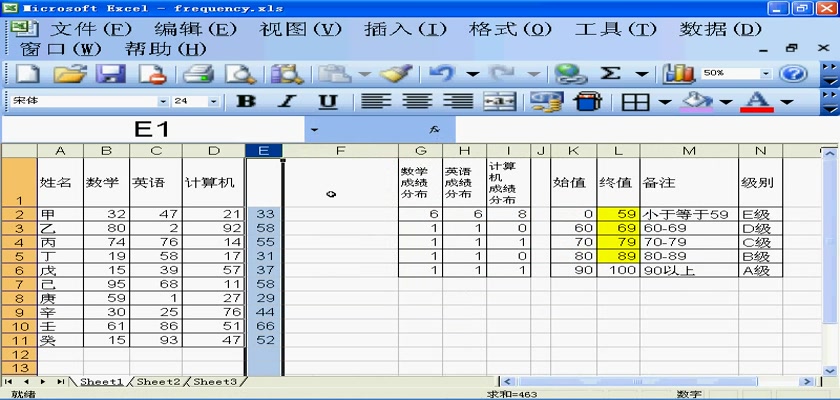Click the column M header
840x400 pixels.
(688, 151)
